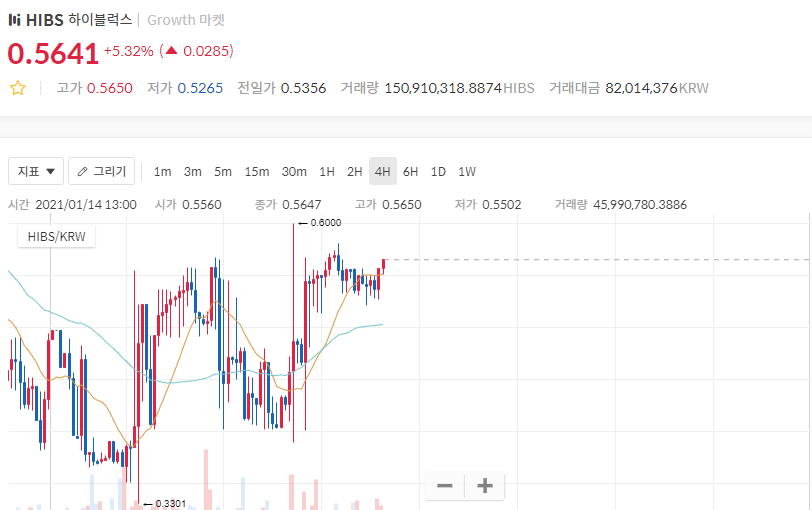Screen dimensions: 812x510
Task: Click the chart 저가 0.5502 value
Action: 502,205
